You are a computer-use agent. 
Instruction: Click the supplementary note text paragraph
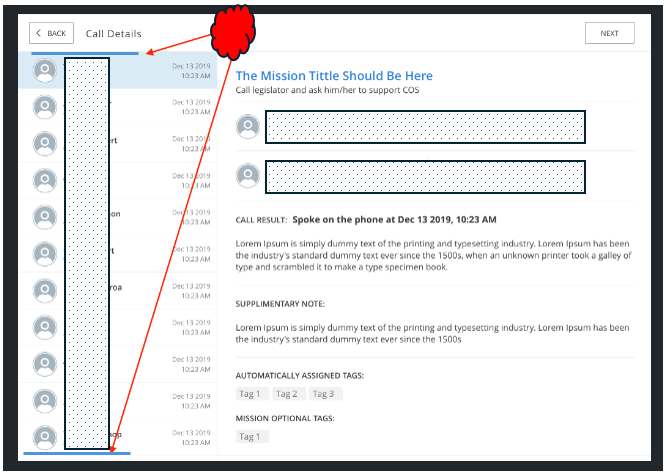point(432,333)
